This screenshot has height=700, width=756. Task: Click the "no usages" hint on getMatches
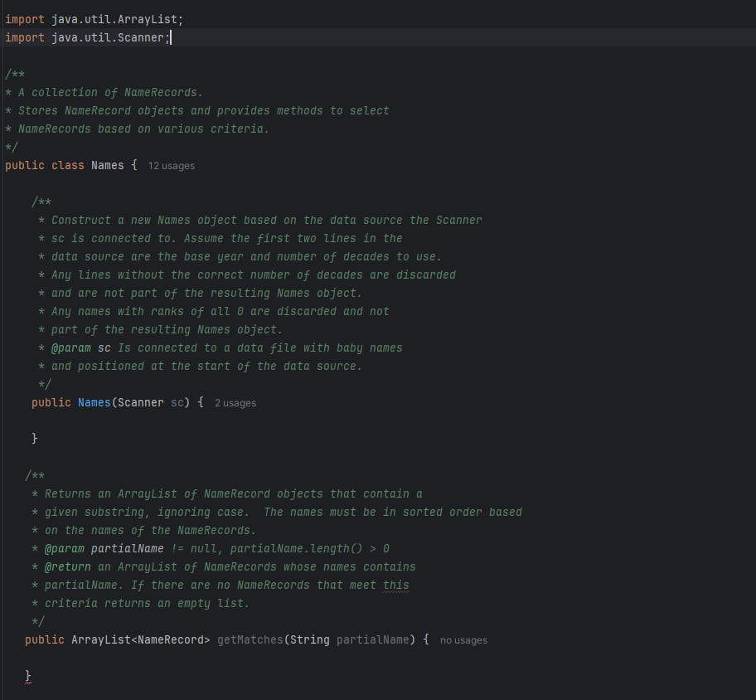tap(463, 639)
